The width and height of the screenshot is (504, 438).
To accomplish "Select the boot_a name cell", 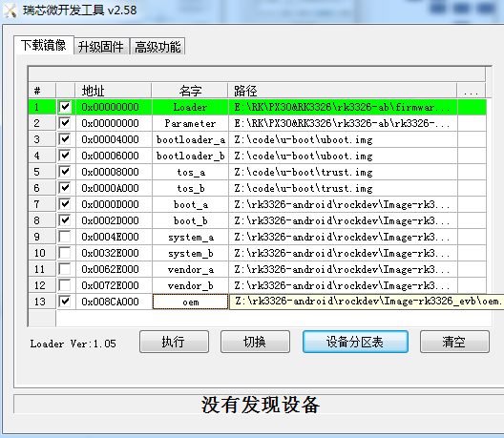I will click(x=190, y=204).
